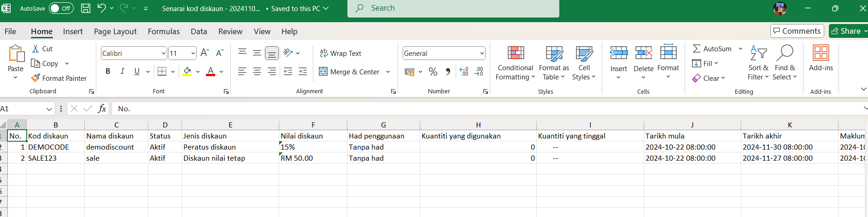
Task: Toggle Wrap Text for cell
Action: pos(340,53)
